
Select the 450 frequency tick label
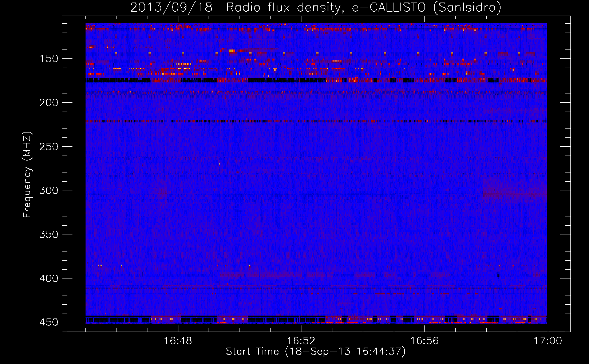(x=48, y=323)
